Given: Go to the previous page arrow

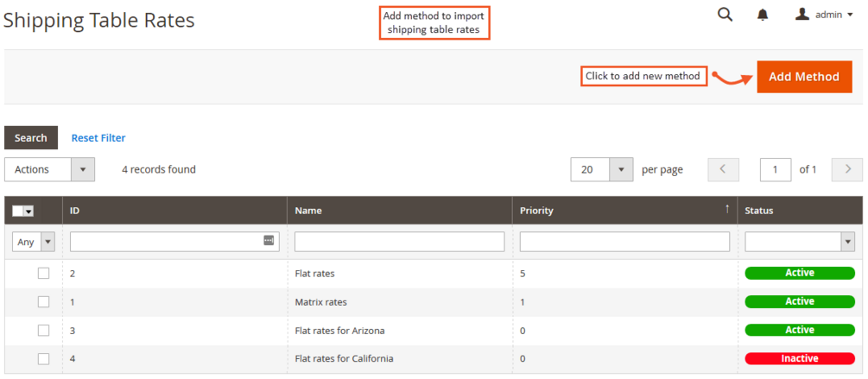Looking at the screenshot, I should [x=723, y=169].
